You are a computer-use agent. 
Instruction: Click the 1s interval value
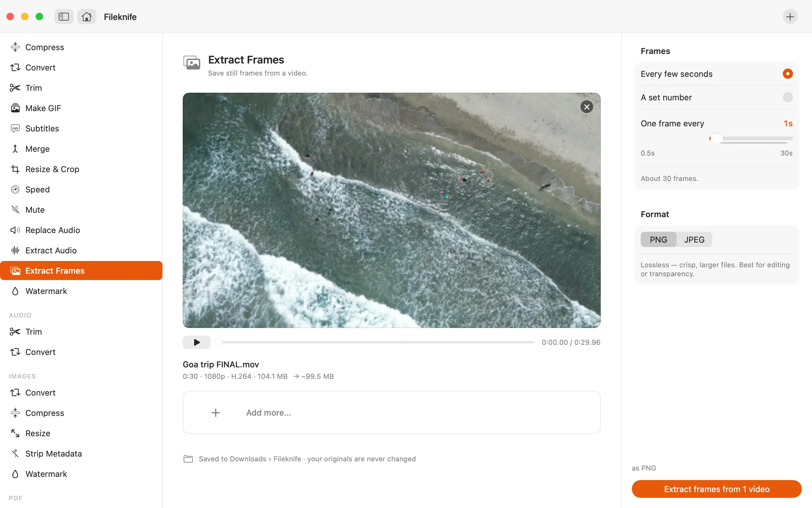788,124
